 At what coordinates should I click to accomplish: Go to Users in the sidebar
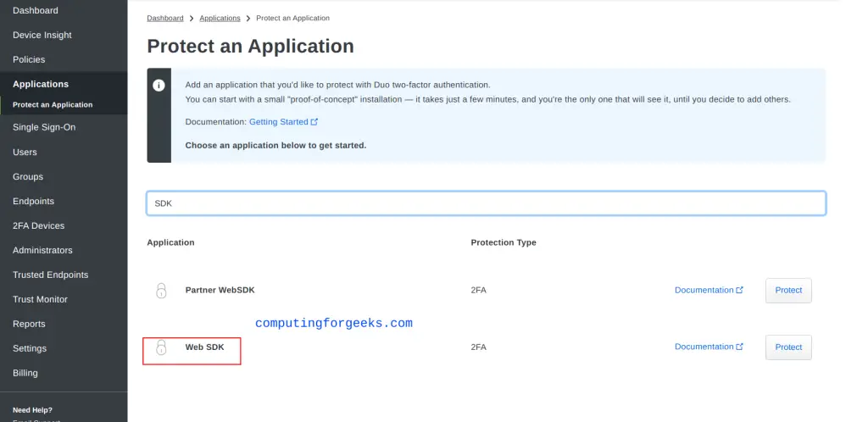(25, 152)
